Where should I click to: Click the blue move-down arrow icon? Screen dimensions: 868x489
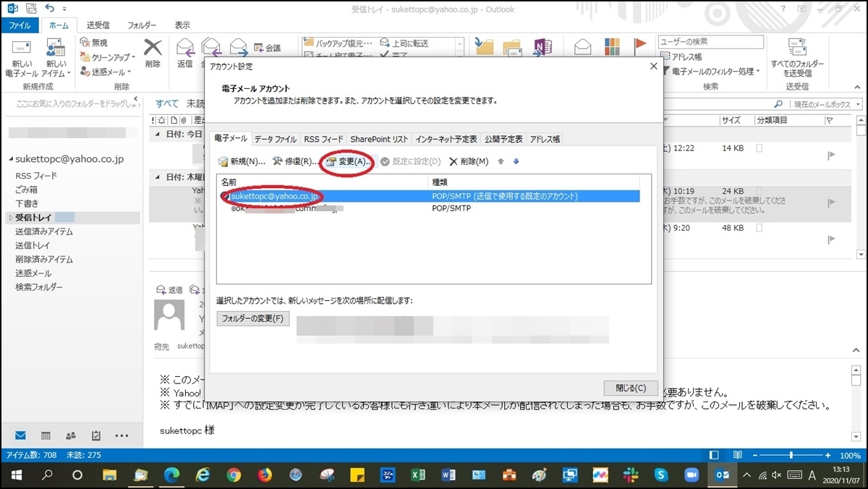click(516, 161)
